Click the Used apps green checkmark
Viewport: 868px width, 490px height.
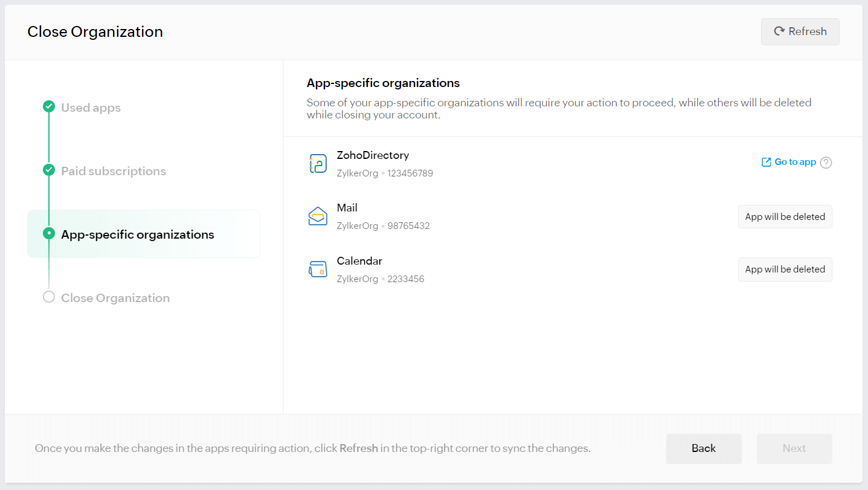click(49, 107)
